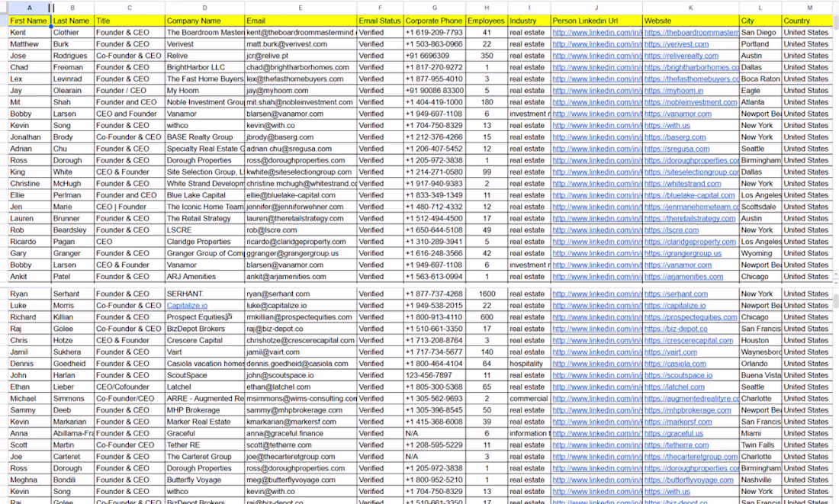Select email cell ryan@serhant.com

pos(301,294)
